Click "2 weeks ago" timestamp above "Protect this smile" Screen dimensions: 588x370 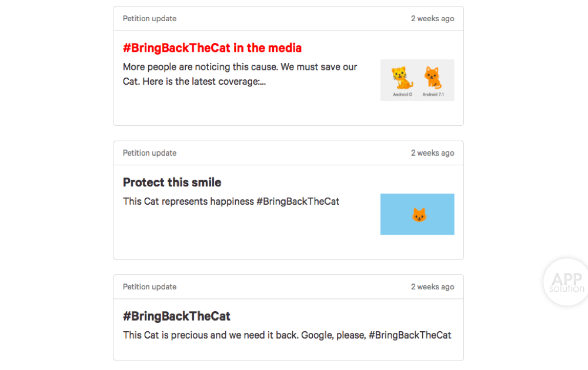[x=432, y=153]
